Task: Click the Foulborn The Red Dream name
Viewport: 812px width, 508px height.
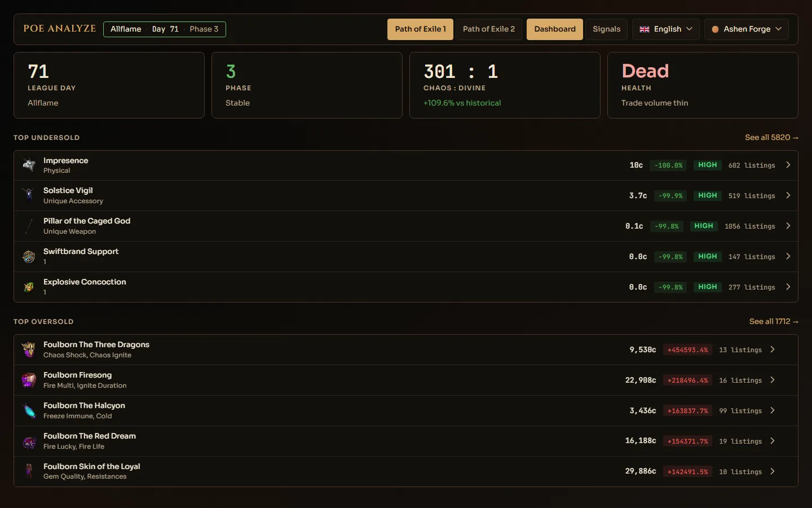Action: point(90,436)
